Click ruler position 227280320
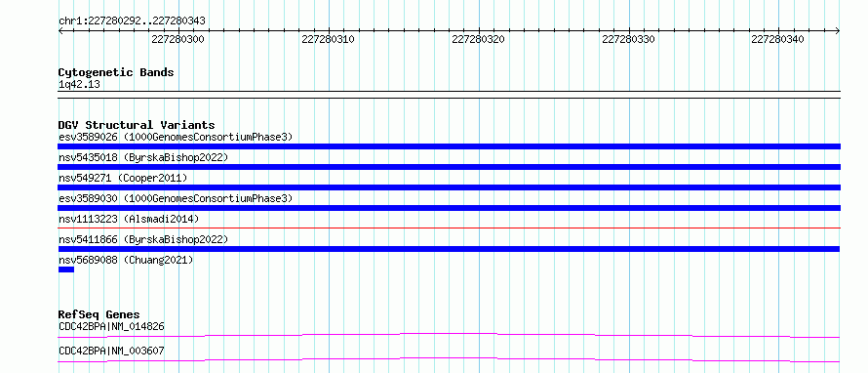868x373 pixels. point(478,39)
